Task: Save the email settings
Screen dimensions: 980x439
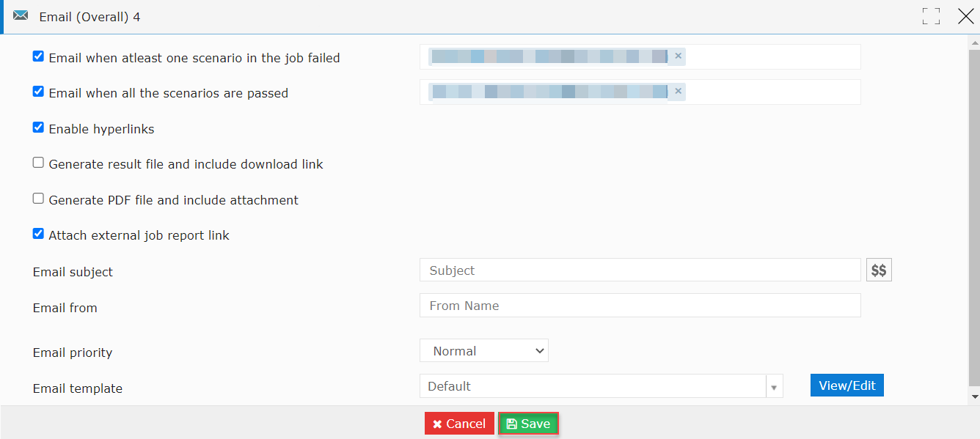Action: click(528, 424)
